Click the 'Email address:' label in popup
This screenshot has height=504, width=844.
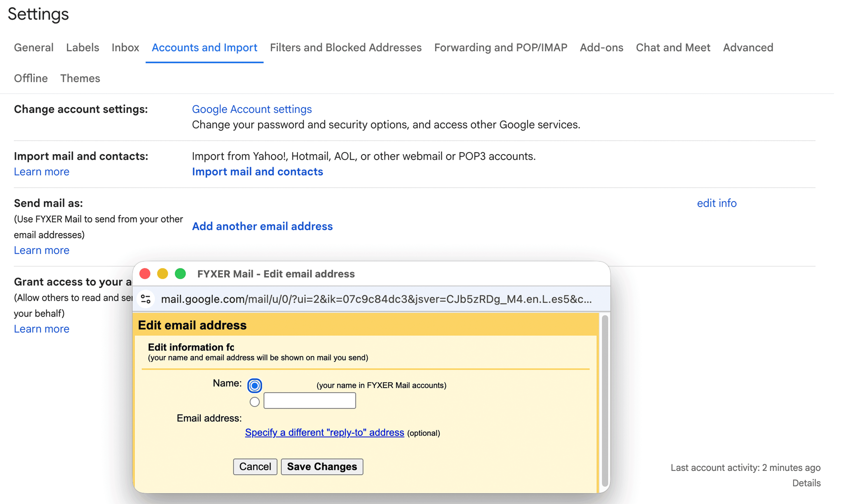[209, 418]
